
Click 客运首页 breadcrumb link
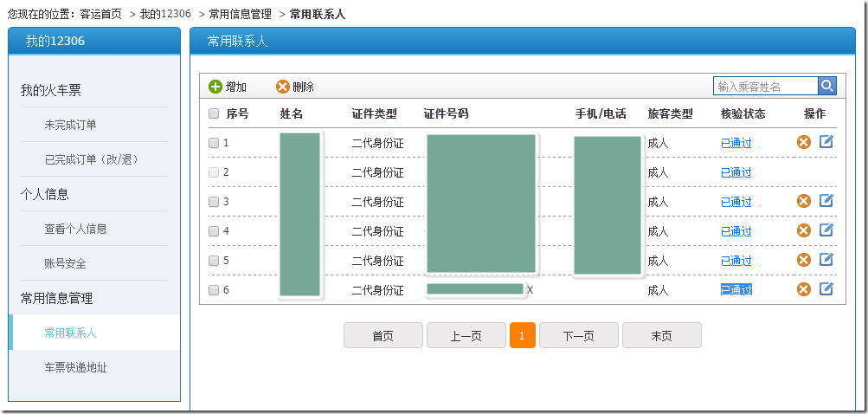point(100,15)
